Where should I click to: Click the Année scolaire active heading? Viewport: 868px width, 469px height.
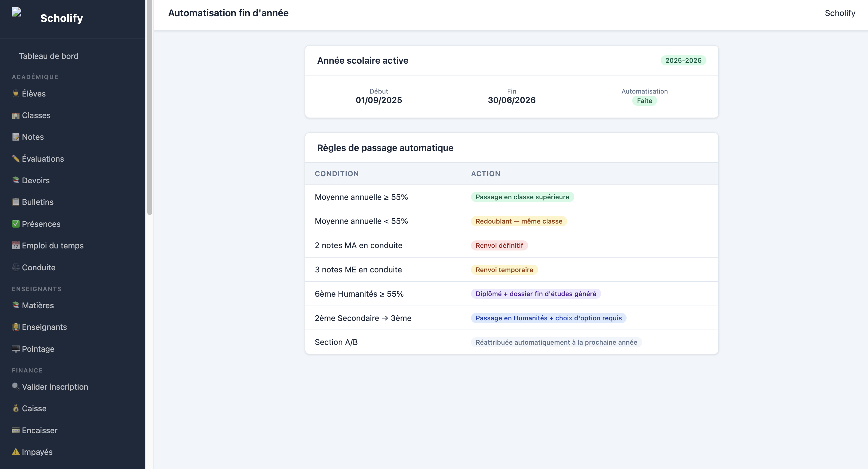tap(363, 60)
